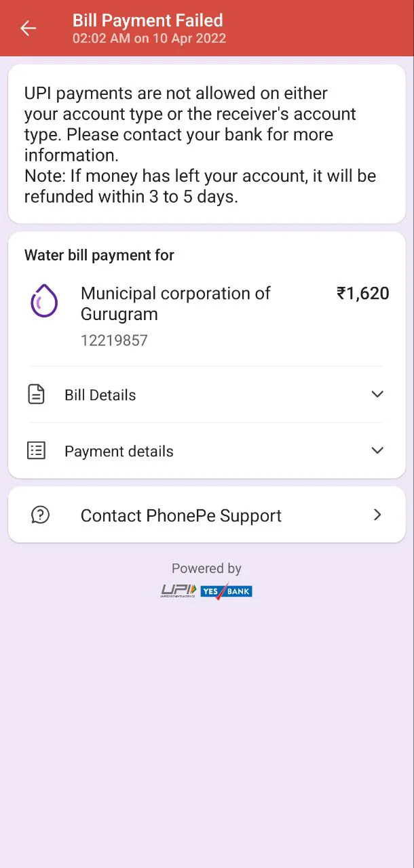Click the question mark help icon
The height and width of the screenshot is (868, 414).
[41, 515]
